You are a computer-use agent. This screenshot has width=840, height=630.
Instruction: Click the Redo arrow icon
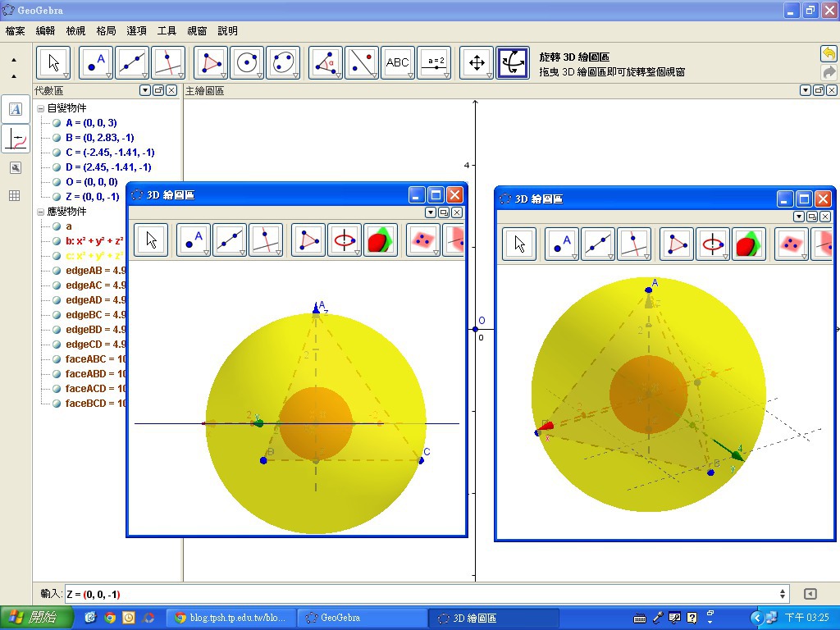pos(829,72)
